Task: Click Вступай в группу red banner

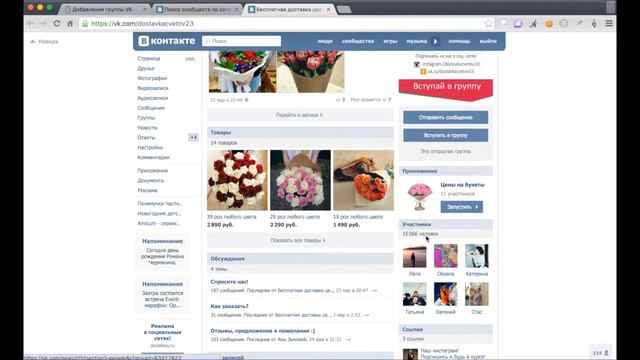Action: 446,89
